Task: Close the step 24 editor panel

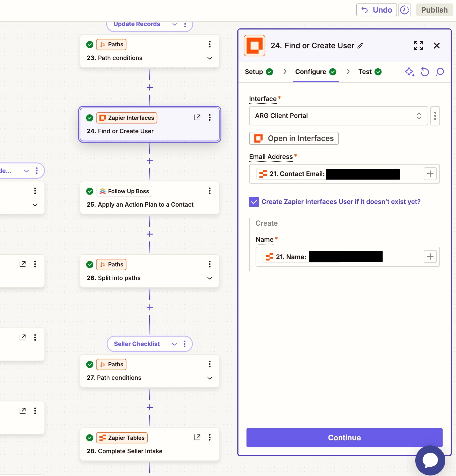Action: point(437,46)
